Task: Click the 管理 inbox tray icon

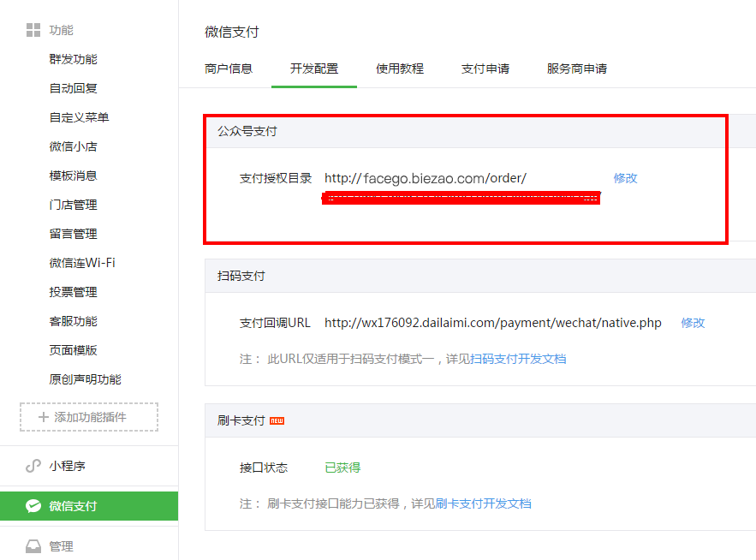Action: 33,546
